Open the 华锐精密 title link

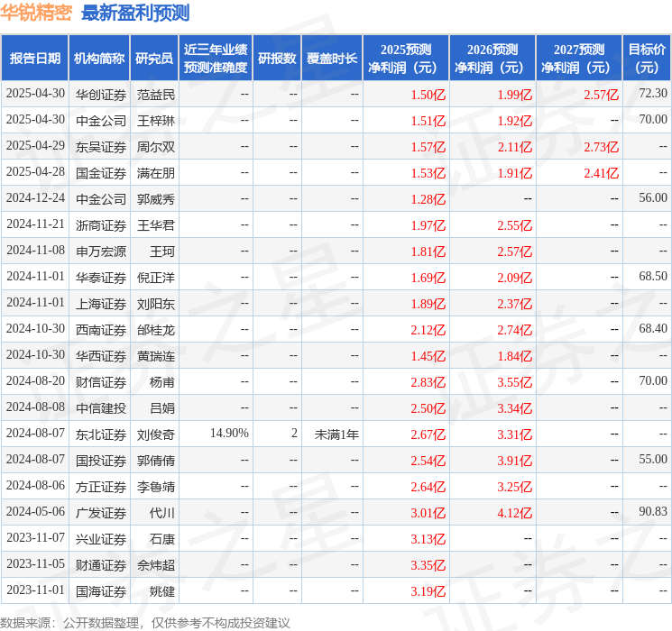pos(36,13)
